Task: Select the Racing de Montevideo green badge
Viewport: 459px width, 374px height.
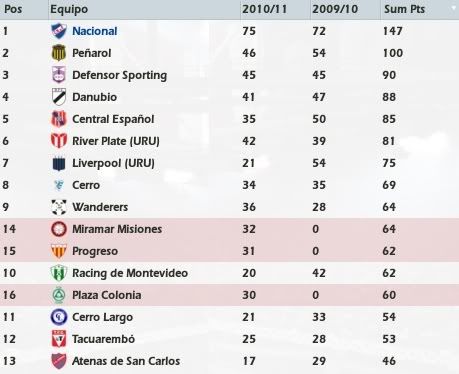Action: [x=59, y=273]
